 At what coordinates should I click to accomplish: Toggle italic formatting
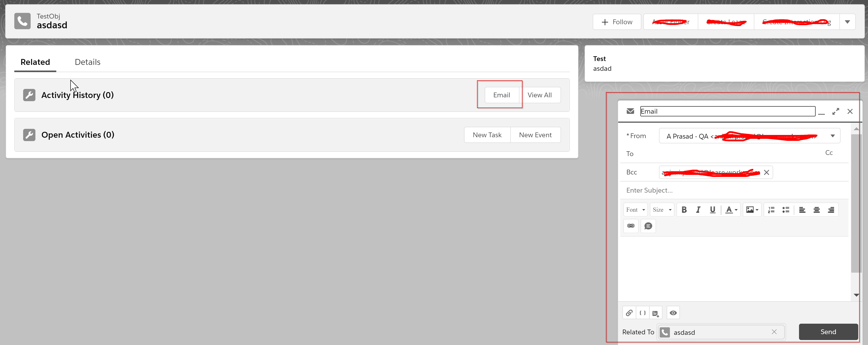(x=698, y=210)
